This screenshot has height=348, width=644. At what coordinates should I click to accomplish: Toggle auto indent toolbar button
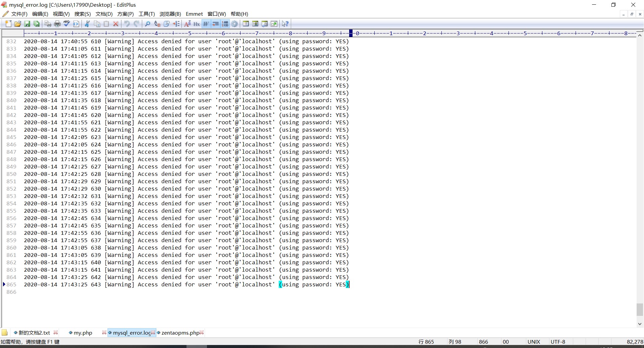coord(216,24)
